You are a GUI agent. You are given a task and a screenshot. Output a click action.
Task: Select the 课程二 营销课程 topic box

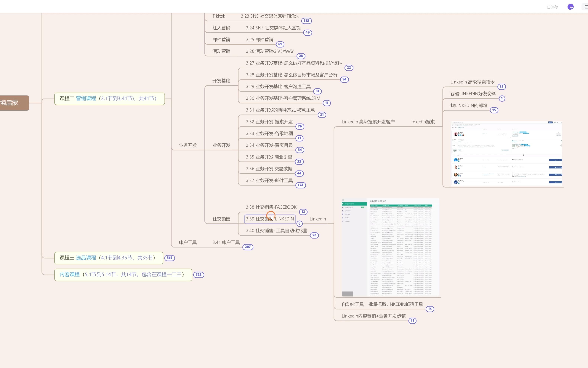coord(109,99)
